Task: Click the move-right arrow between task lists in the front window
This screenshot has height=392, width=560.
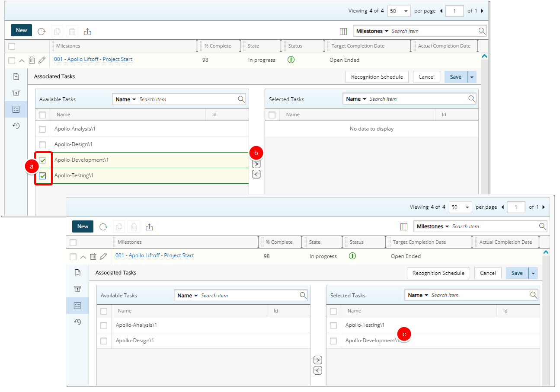Action: [x=317, y=360]
